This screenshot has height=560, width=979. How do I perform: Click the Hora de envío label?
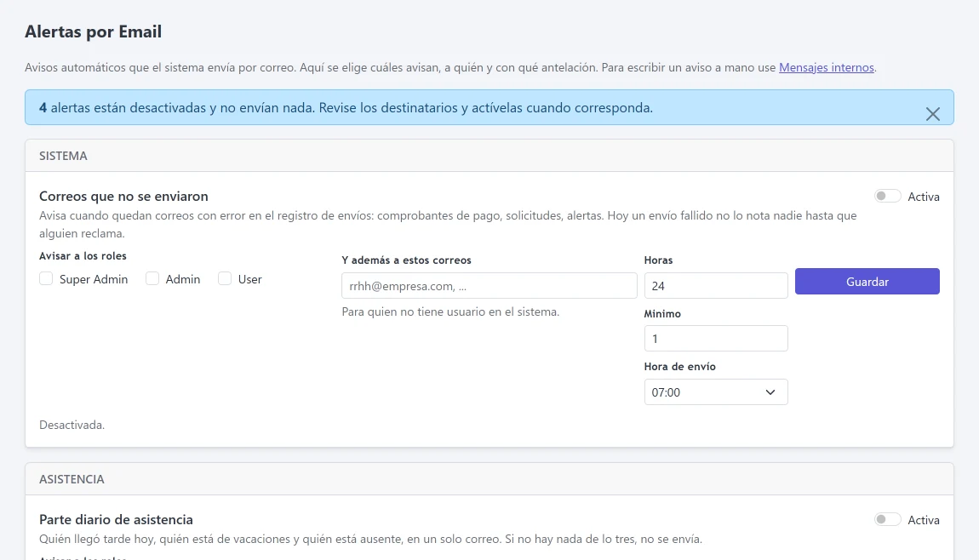coord(680,367)
